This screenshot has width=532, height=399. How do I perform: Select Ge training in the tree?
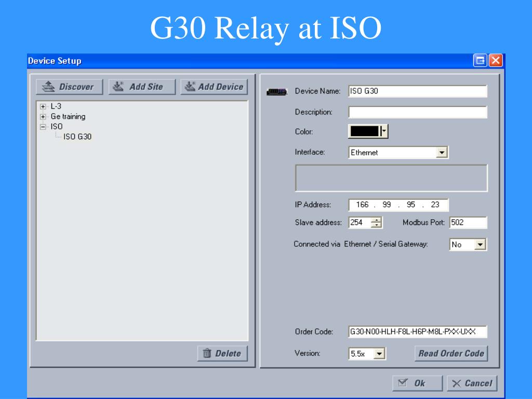[x=68, y=116]
